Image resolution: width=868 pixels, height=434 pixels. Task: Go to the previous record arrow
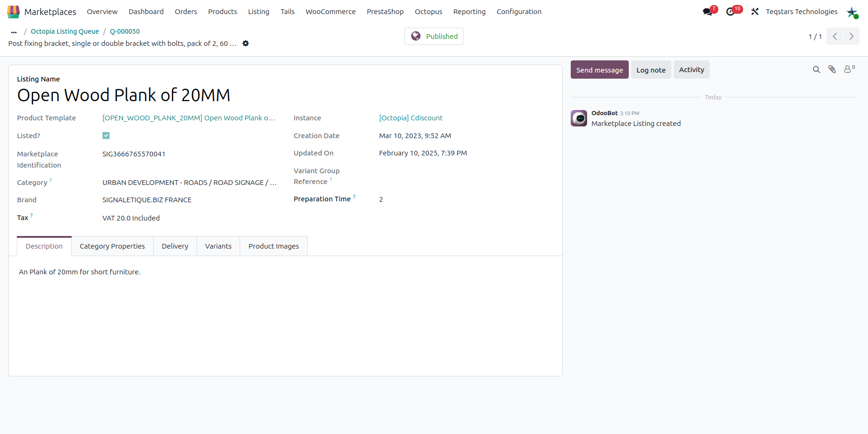[835, 37]
